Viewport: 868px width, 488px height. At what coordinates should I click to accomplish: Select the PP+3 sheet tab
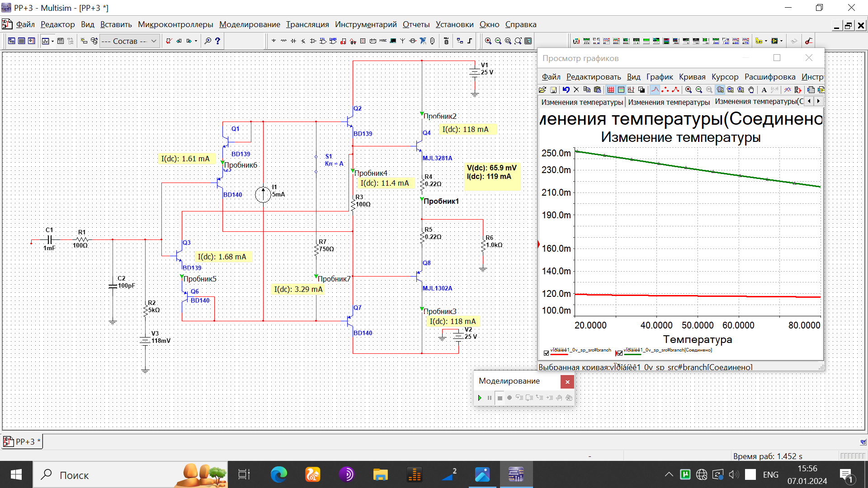click(x=22, y=442)
